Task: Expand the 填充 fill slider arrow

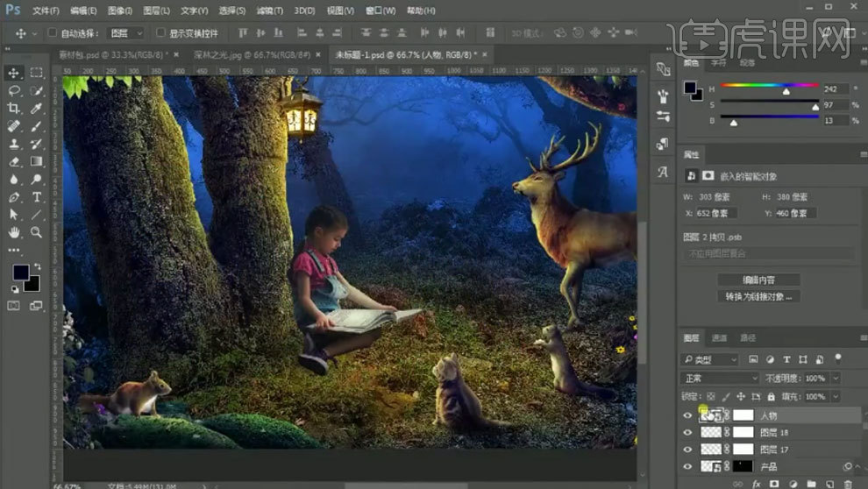Action: [836, 397]
